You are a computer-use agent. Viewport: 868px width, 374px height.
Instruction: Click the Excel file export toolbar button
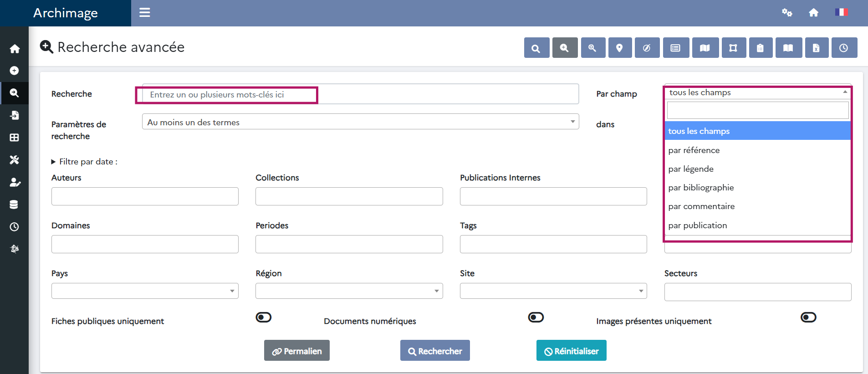[817, 48]
